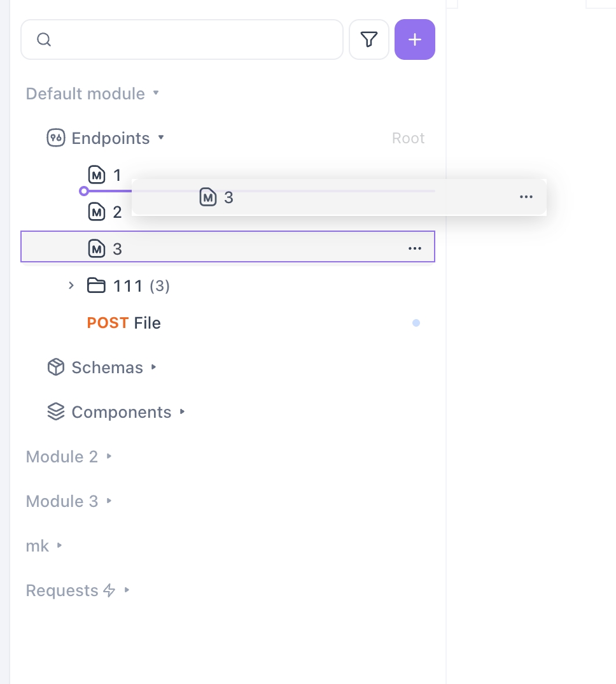Expand the Schemas section arrow
The width and height of the screenshot is (616, 684).
(154, 367)
